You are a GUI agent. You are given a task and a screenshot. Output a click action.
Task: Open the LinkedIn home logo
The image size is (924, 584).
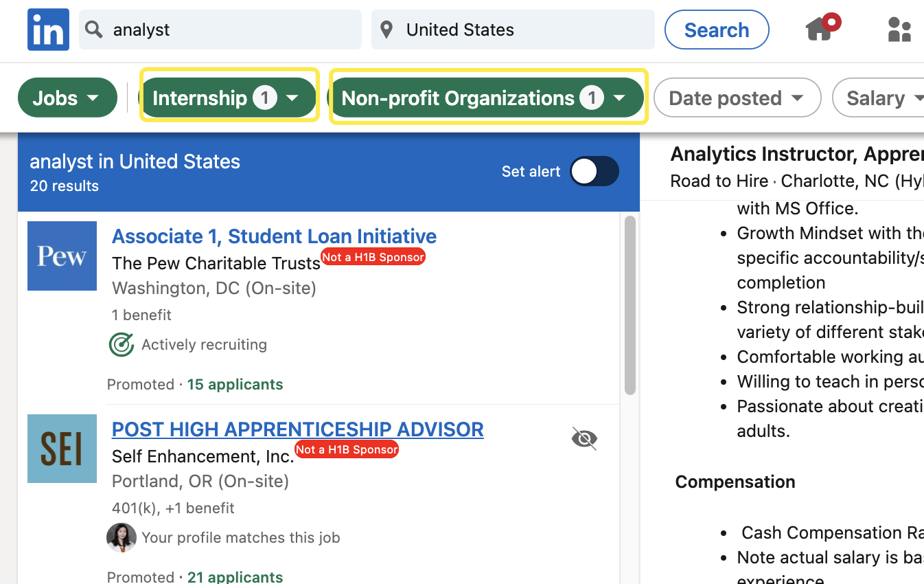48,30
